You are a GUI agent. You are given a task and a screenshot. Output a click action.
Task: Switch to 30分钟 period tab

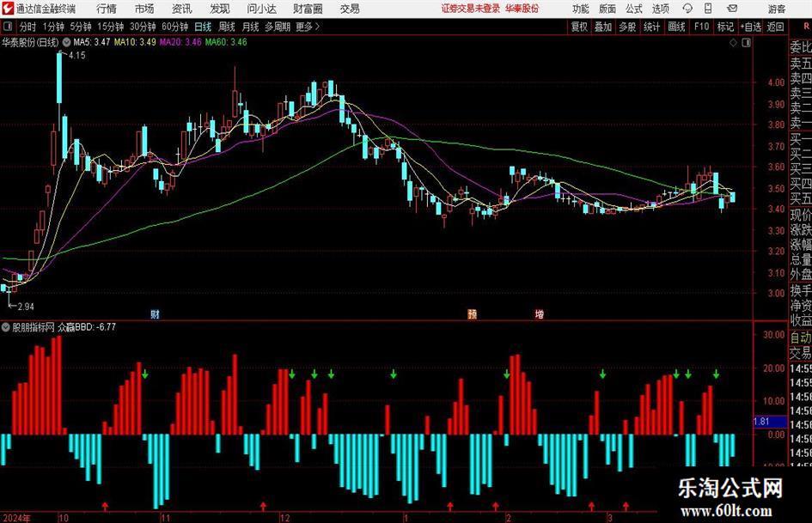point(143,27)
